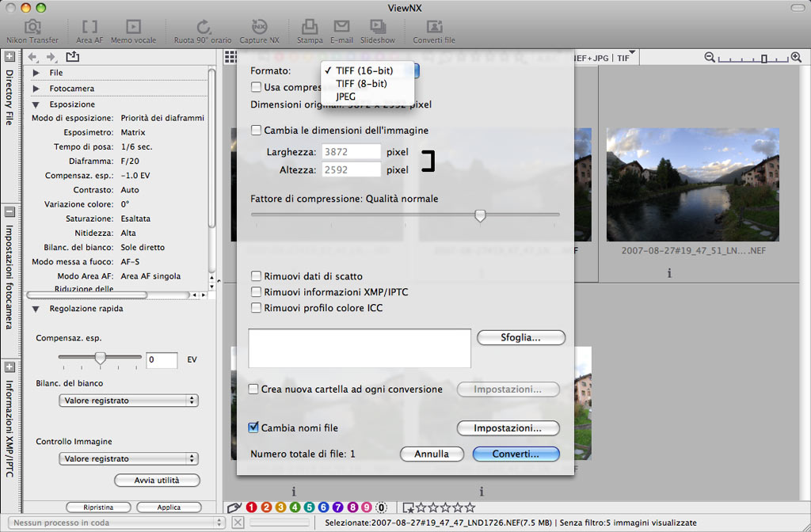Open the Nessun processo in coda dropdown
The height and width of the screenshot is (532, 811).
pyautogui.click(x=117, y=522)
